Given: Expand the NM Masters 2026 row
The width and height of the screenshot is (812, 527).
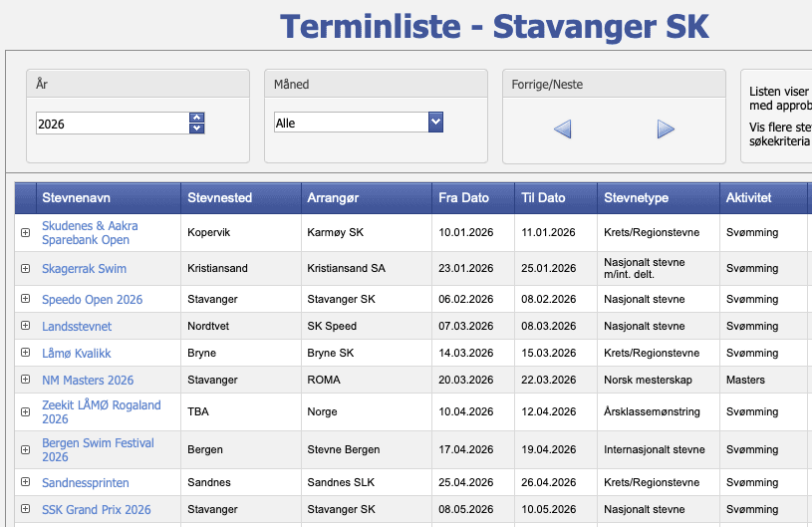Looking at the screenshot, I should click(26, 380).
